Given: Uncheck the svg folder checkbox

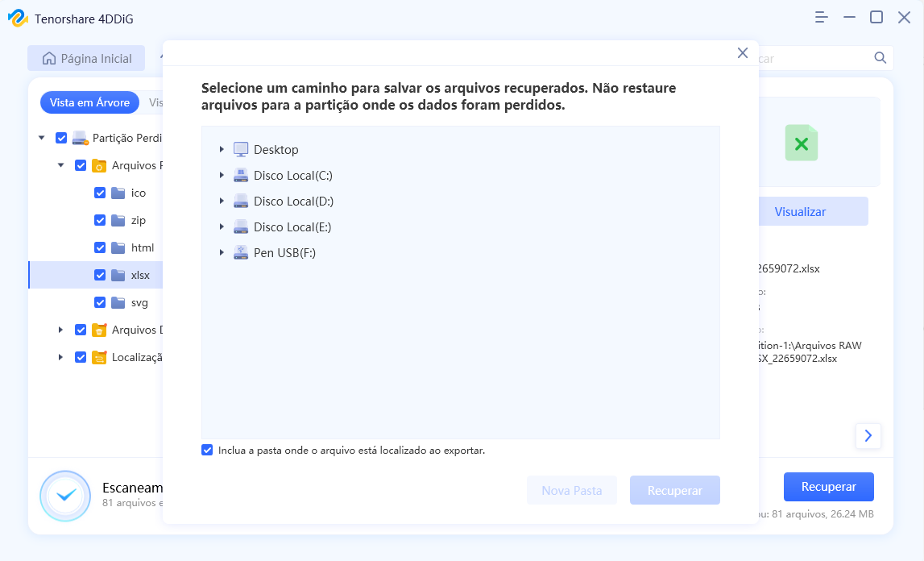Looking at the screenshot, I should (99, 302).
